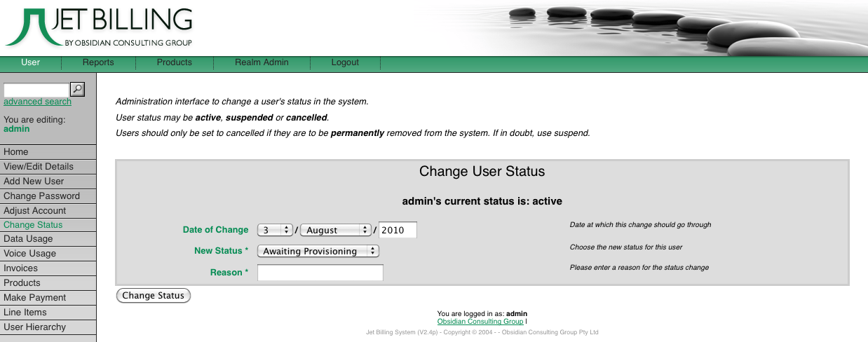Select the Products top menu item
Screen dimensions: 868x342
tap(175, 62)
